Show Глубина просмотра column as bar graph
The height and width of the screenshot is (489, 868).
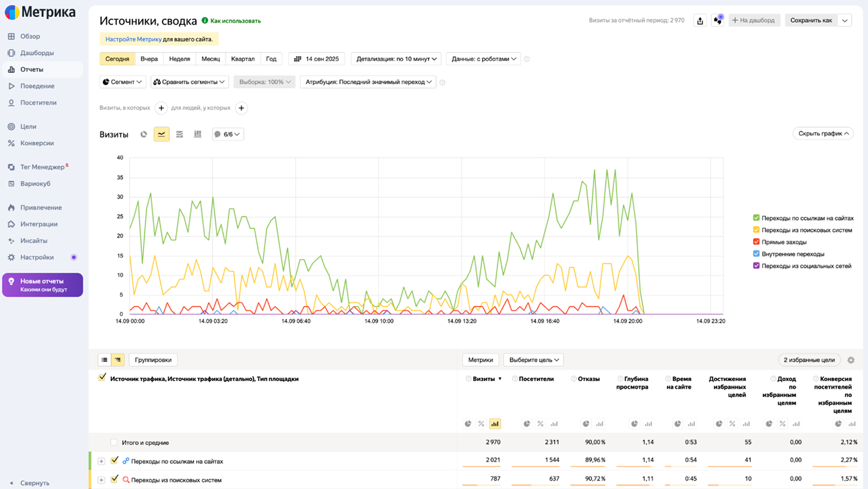pyautogui.click(x=648, y=424)
